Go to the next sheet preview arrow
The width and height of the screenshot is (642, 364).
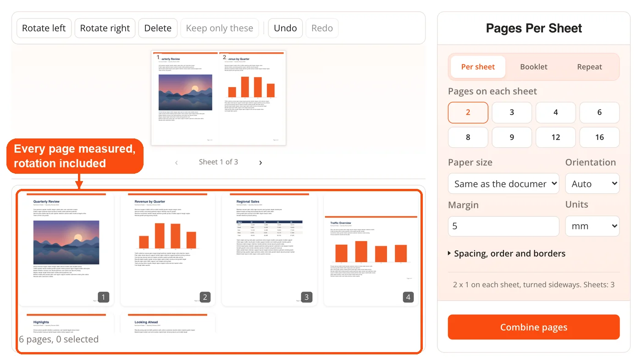260,162
